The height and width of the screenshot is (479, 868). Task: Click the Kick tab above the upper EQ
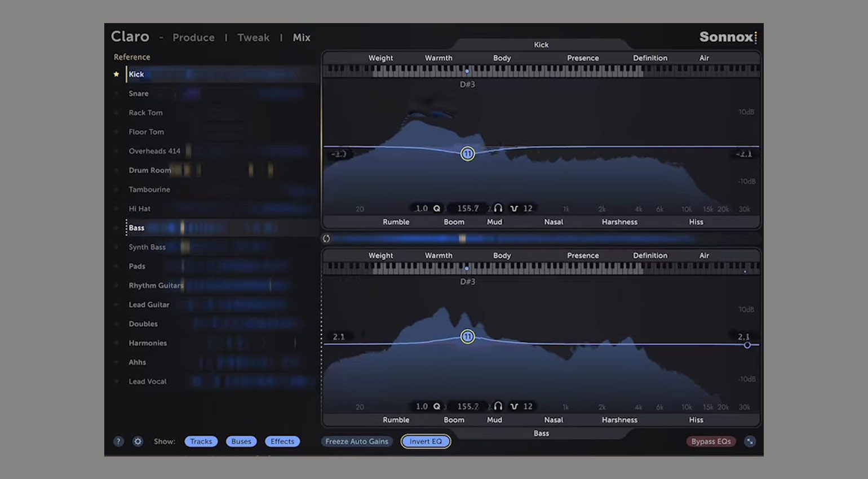[541, 45]
